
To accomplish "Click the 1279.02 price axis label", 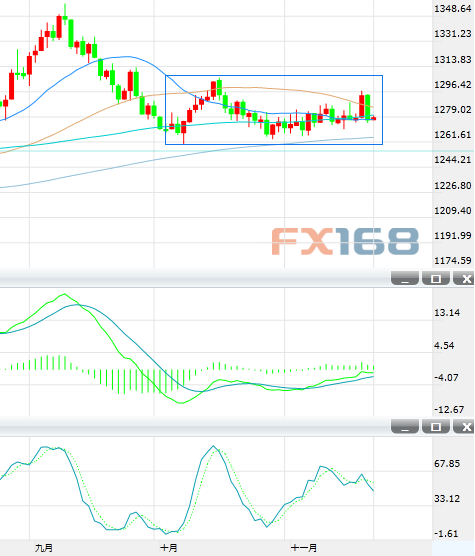I will [453, 110].
